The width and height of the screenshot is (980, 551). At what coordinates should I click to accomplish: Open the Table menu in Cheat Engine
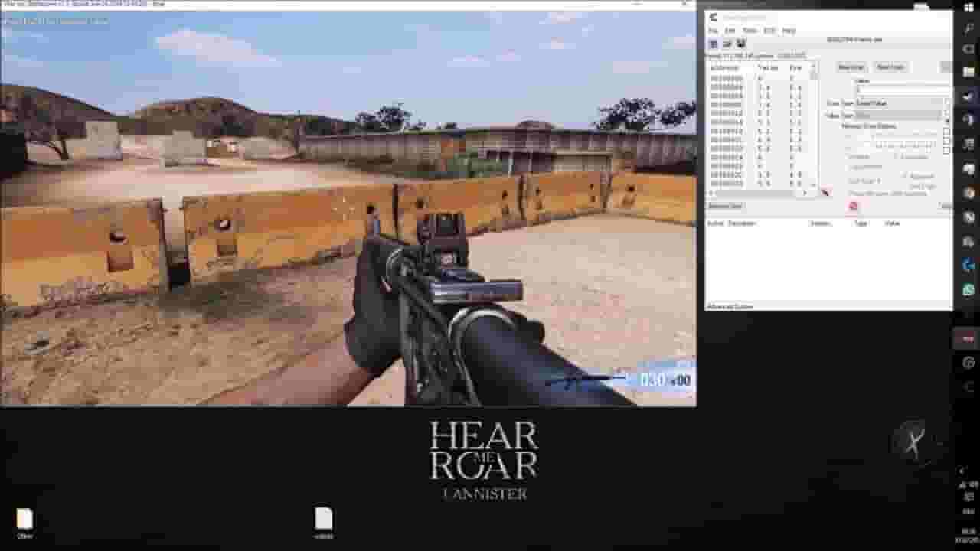click(x=750, y=31)
